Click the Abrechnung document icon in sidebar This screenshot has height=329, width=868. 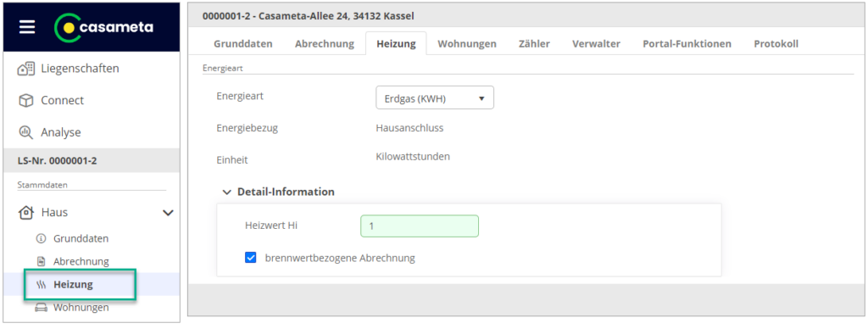tap(41, 261)
